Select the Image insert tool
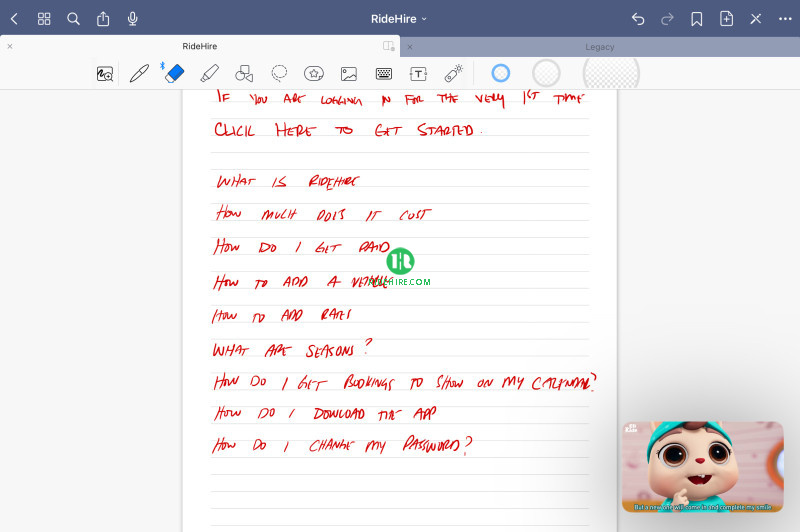The image size is (800, 532). [349, 74]
